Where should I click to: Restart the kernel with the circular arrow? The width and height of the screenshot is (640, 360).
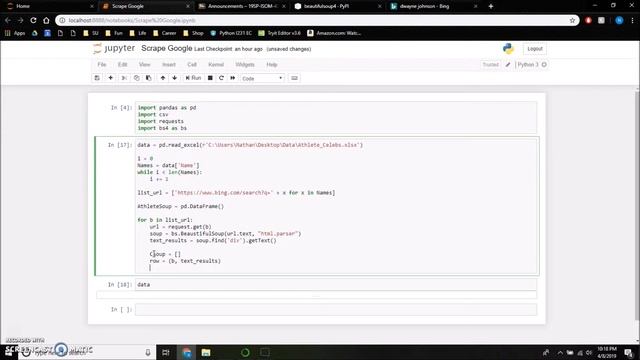coord(221,78)
